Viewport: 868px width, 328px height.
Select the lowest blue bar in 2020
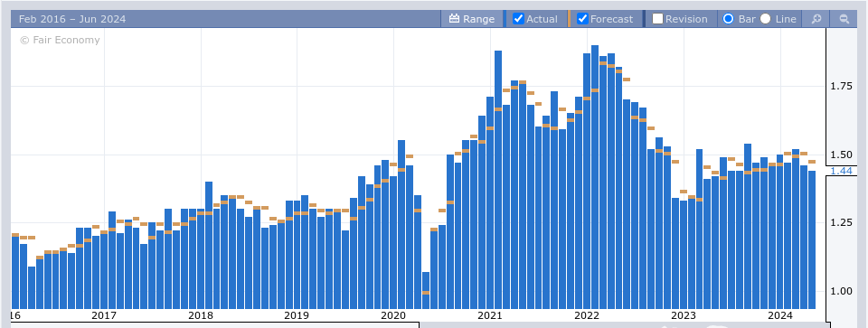pyautogui.click(x=426, y=290)
